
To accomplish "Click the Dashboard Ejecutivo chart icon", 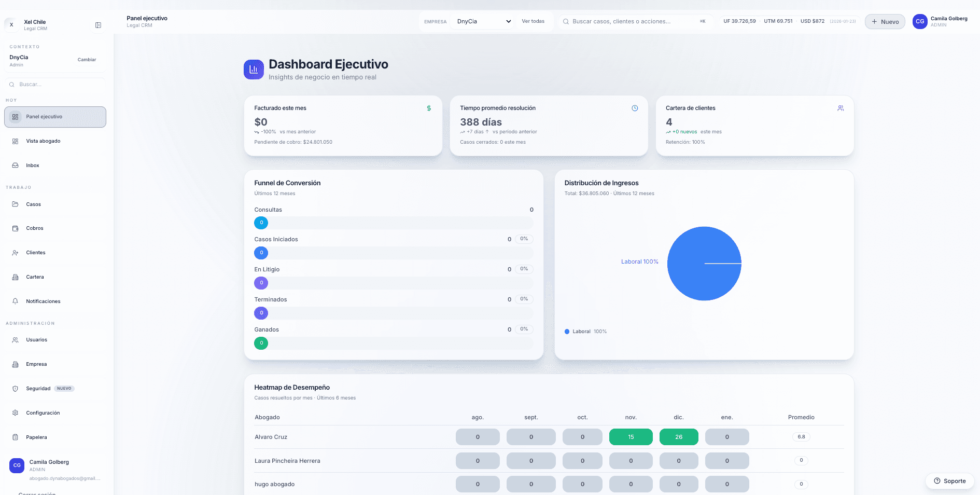I will [x=254, y=70].
